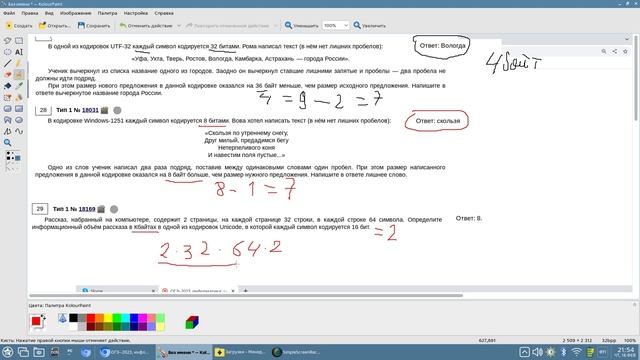Select the Elliptical Selection tool
Image resolution: width=640 pixels, height=360 pixels.
click(x=7, y=52)
